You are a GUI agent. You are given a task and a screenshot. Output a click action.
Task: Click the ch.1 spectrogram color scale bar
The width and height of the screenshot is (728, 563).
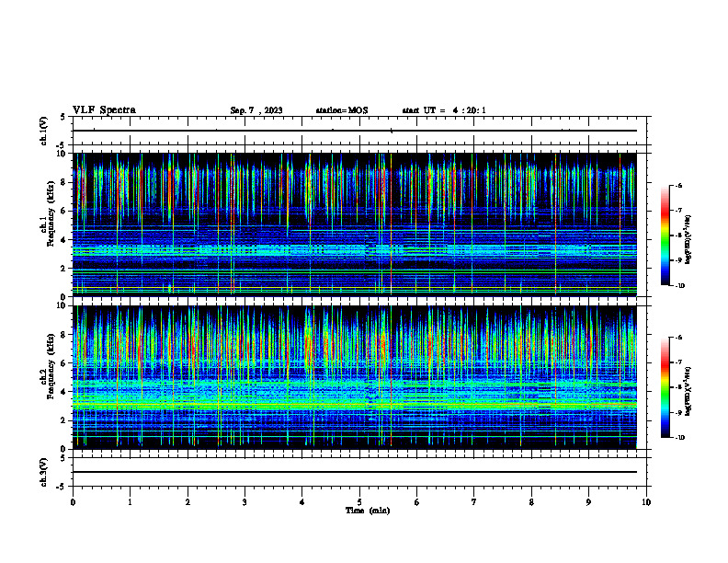coord(665,236)
